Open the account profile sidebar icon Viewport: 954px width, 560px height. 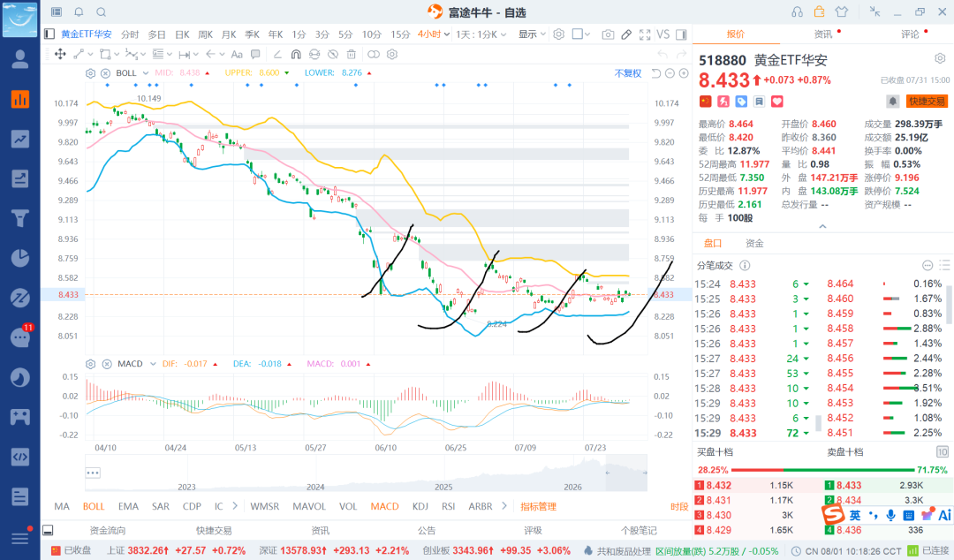click(x=20, y=59)
